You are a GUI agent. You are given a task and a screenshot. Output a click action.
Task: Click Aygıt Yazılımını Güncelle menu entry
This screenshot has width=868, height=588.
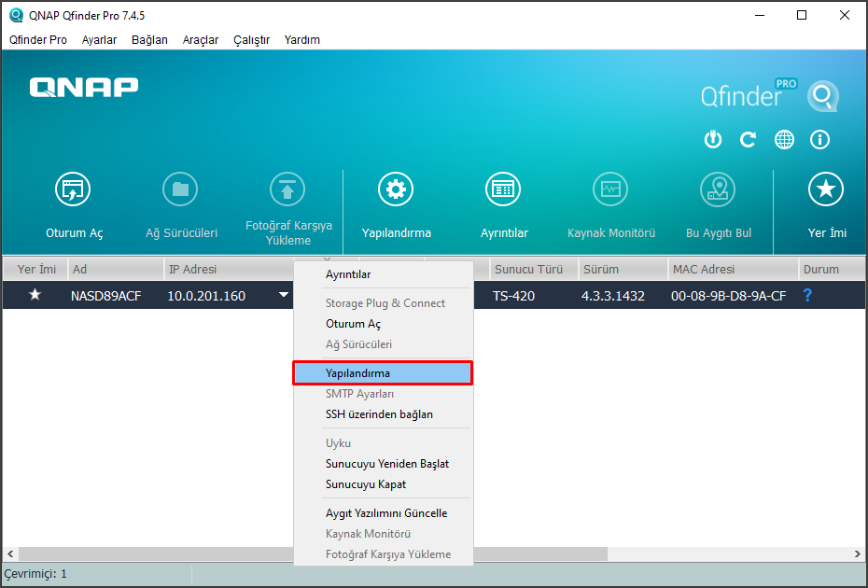pyautogui.click(x=385, y=513)
